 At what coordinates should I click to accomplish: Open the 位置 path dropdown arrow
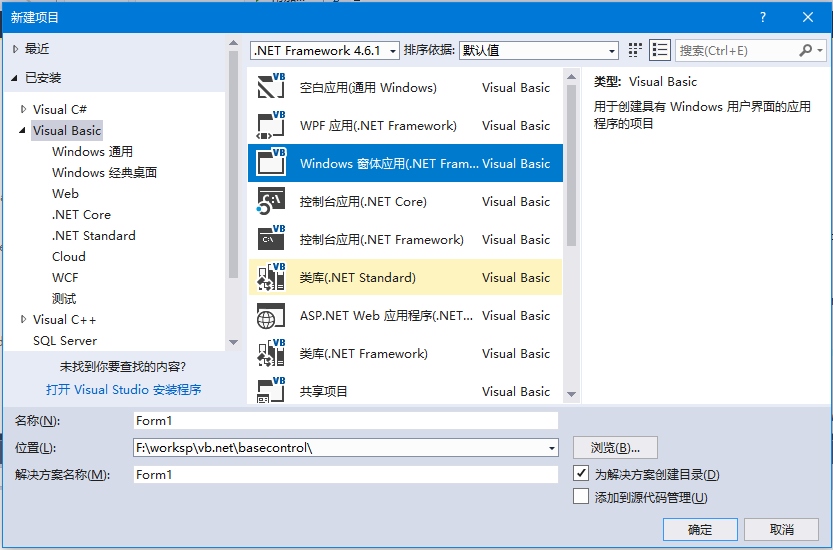pos(552,448)
